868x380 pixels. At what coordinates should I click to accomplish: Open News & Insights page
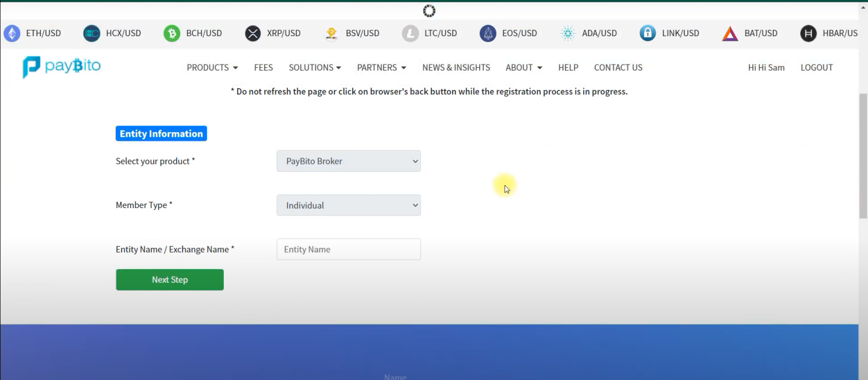tap(456, 67)
